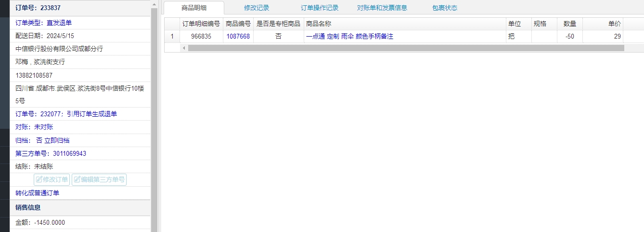Screen dimensions: 644x232
Task: Click the 第三方单号：3011069943 text
Action: [51, 153]
